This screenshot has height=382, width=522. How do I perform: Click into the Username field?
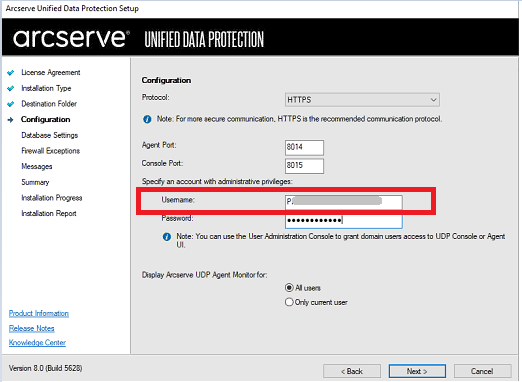[x=344, y=202]
